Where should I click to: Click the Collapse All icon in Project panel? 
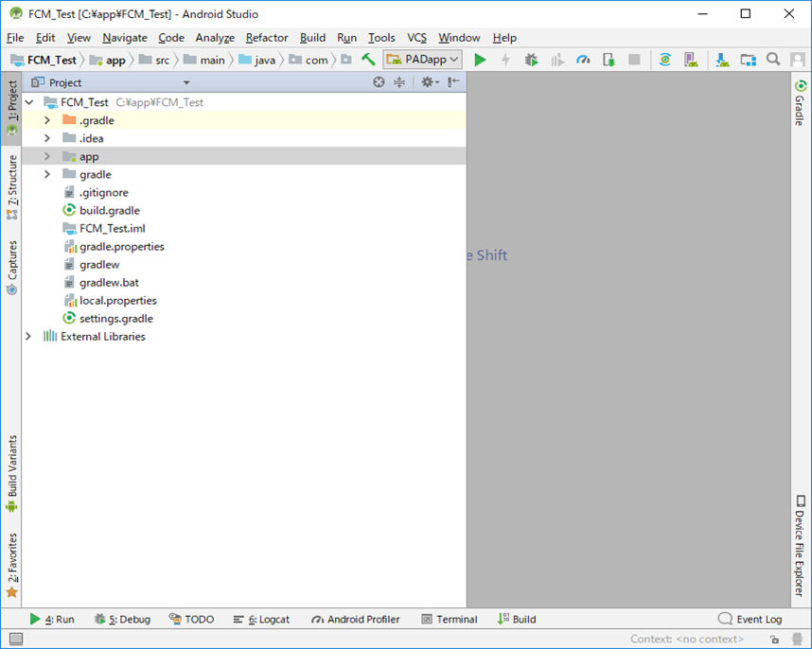pos(399,82)
